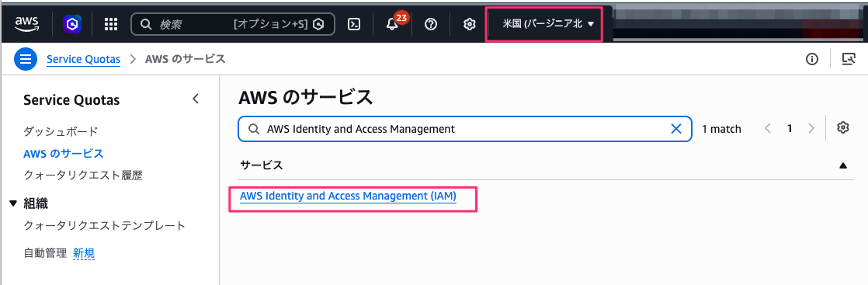Collapse the Service Quotas sidebar
Image resolution: width=868 pixels, height=285 pixels.
[x=195, y=99]
